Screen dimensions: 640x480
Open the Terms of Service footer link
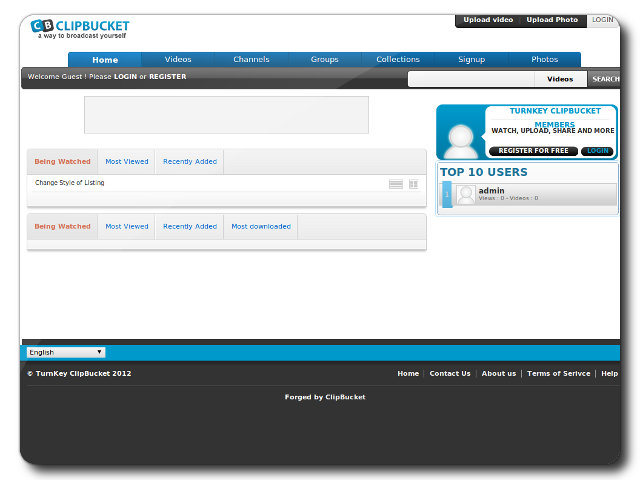[x=558, y=374]
